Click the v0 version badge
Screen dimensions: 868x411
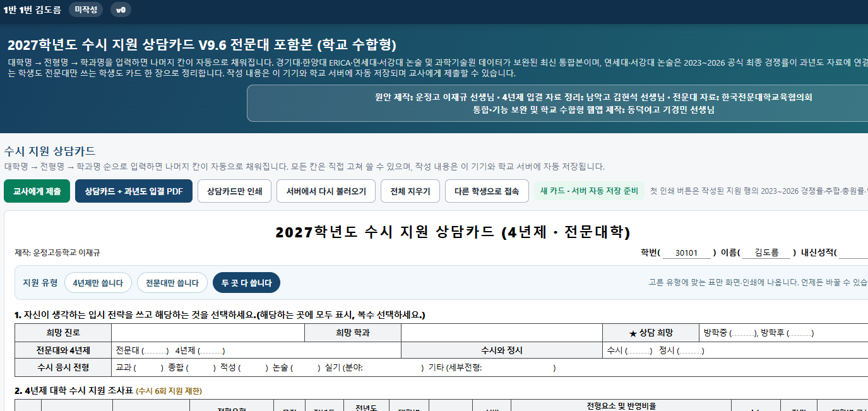coord(121,9)
